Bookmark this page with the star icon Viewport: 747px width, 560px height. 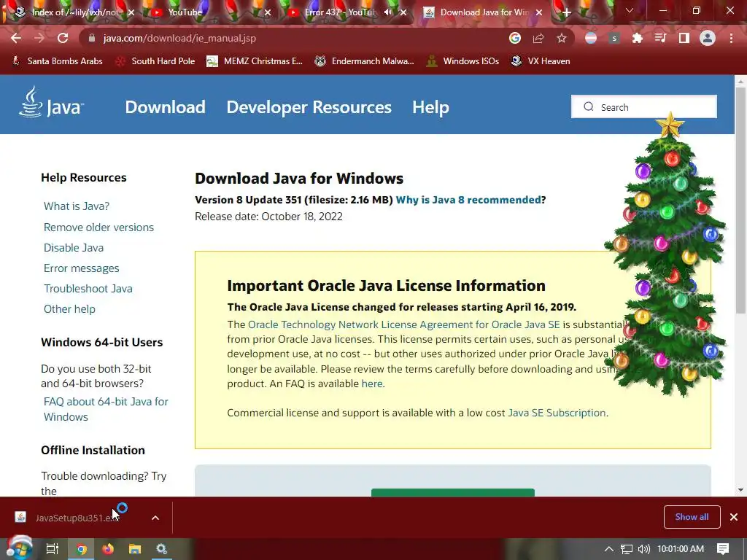click(562, 38)
